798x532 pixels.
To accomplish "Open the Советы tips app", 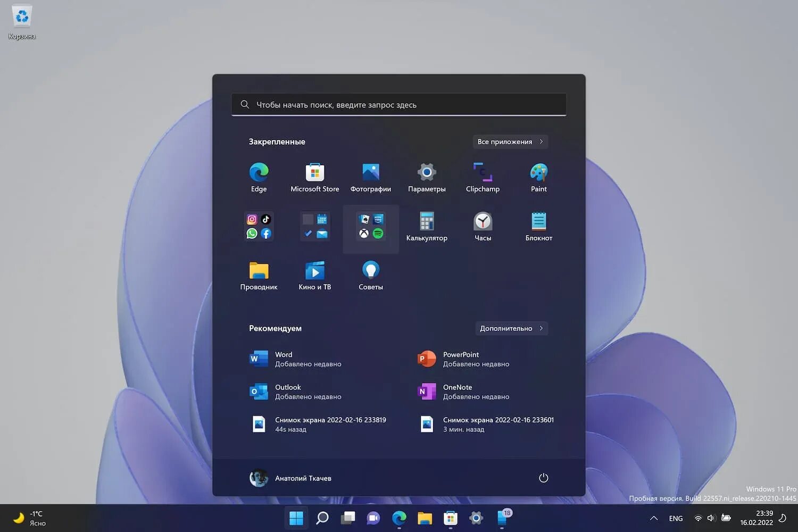I will point(371,276).
